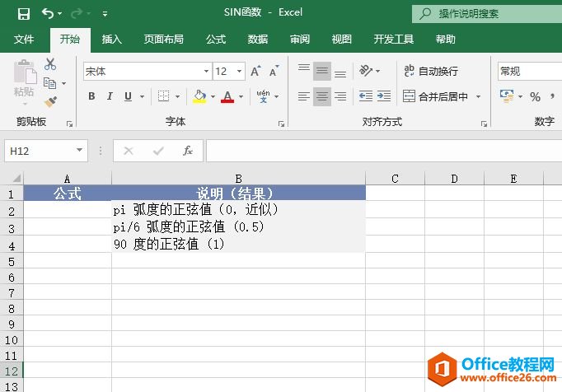The width and height of the screenshot is (562, 392).
Task: Select column B header
Action: pyautogui.click(x=238, y=178)
